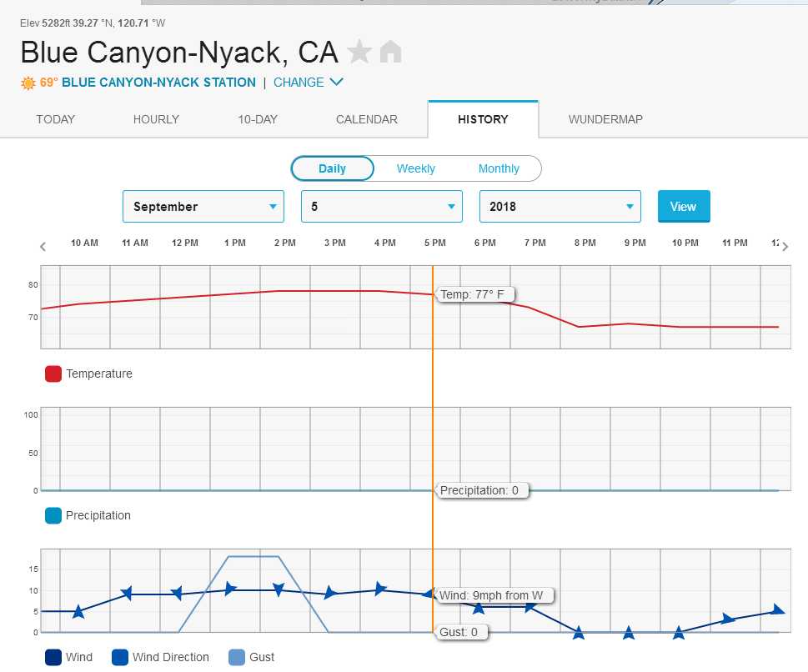808x672 pixels.
Task: Open the Hourly tab
Action: (156, 119)
